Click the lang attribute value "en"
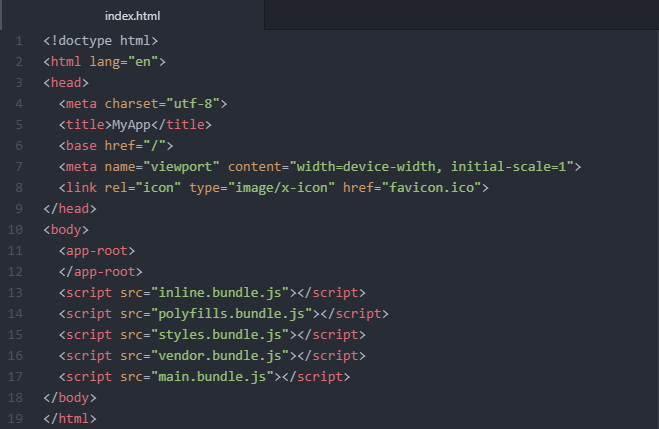Screen dimensions: 659x429 pyautogui.click(x=140, y=62)
